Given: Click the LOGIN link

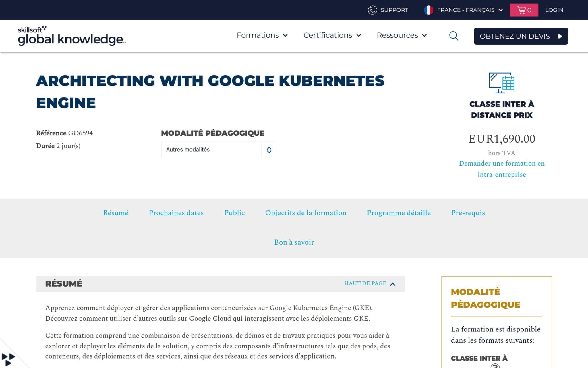Looking at the screenshot, I should click(554, 10).
